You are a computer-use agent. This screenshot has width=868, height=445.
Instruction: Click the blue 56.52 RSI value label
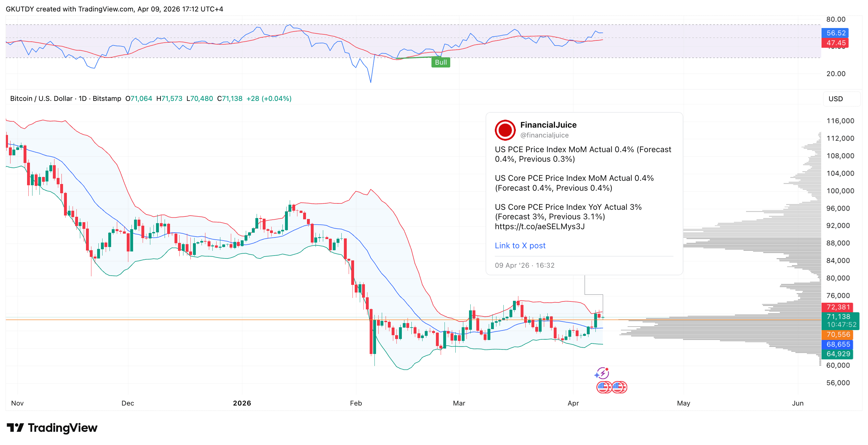(835, 33)
